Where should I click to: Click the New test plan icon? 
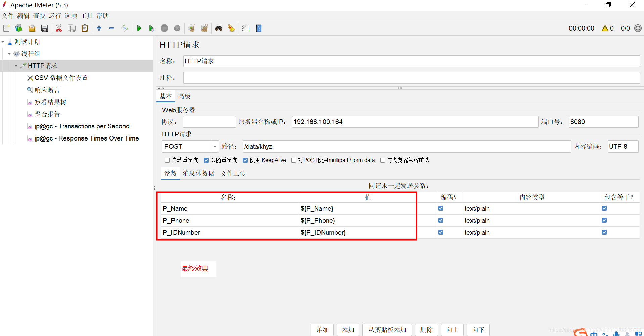coord(6,29)
